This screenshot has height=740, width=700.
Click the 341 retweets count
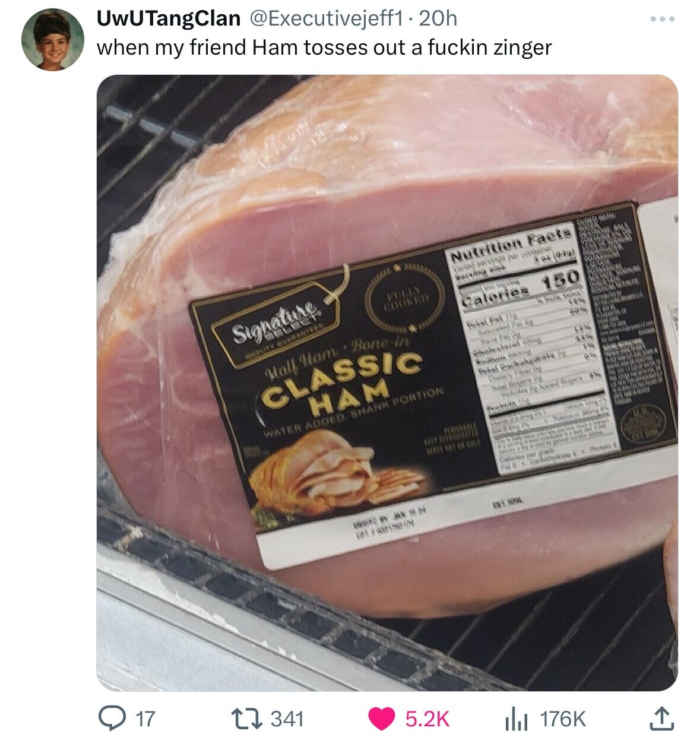pyautogui.click(x=287, y=719)
